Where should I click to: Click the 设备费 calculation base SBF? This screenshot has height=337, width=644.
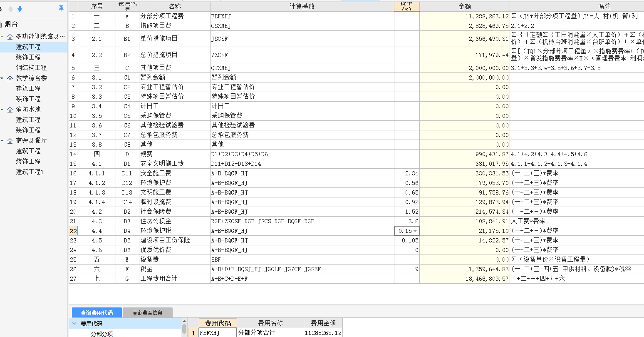pyautogui.click(x=302, y=260)
